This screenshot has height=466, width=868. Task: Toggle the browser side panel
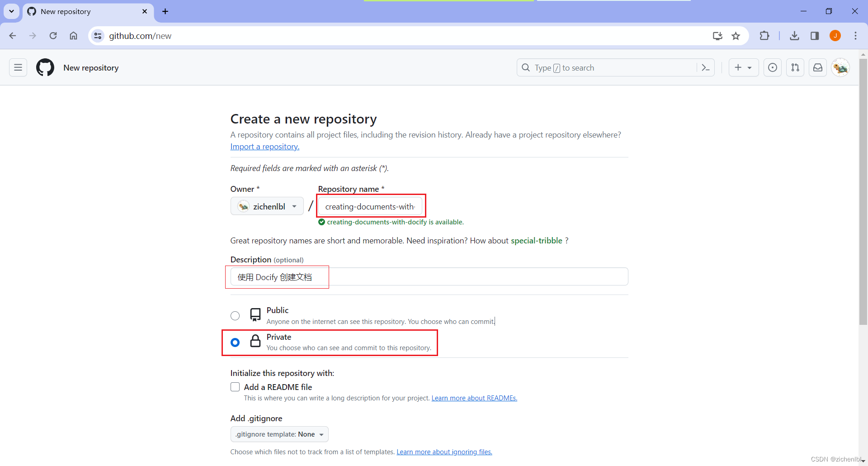[815, 36]
